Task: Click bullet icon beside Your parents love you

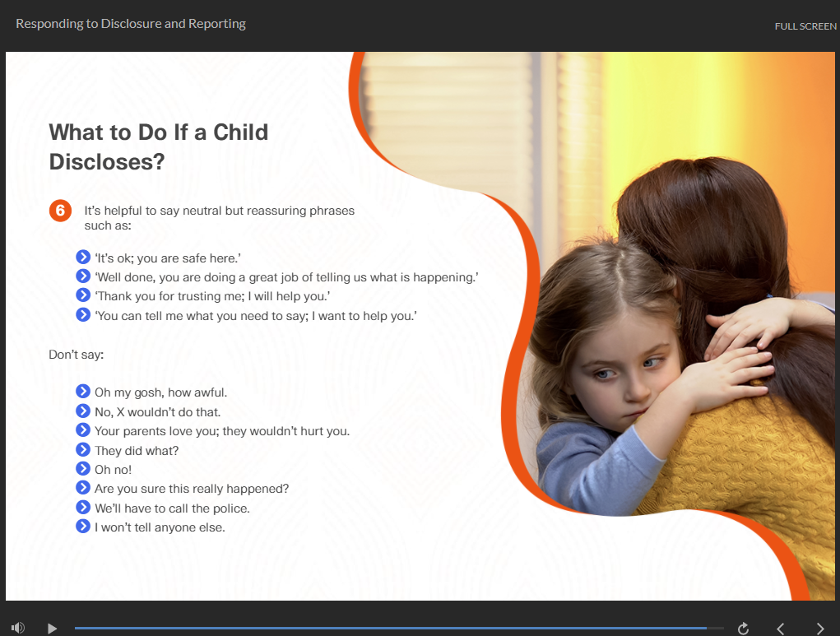Action: click(83, 430)
